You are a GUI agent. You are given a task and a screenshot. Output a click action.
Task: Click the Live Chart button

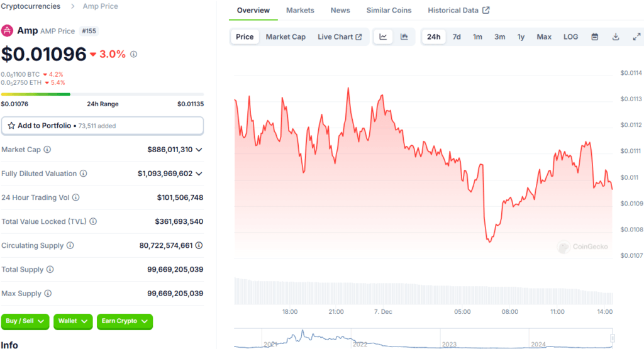340,36
